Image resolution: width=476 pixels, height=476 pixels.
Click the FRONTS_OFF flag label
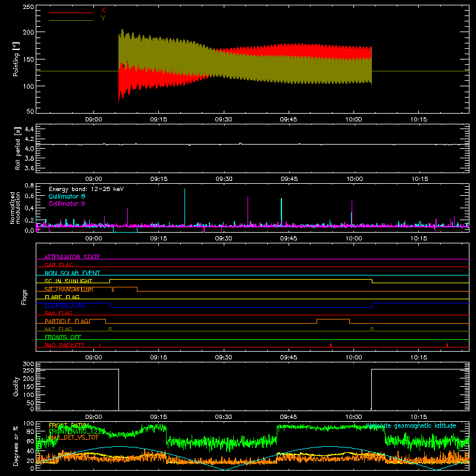(x=63, y=337)
